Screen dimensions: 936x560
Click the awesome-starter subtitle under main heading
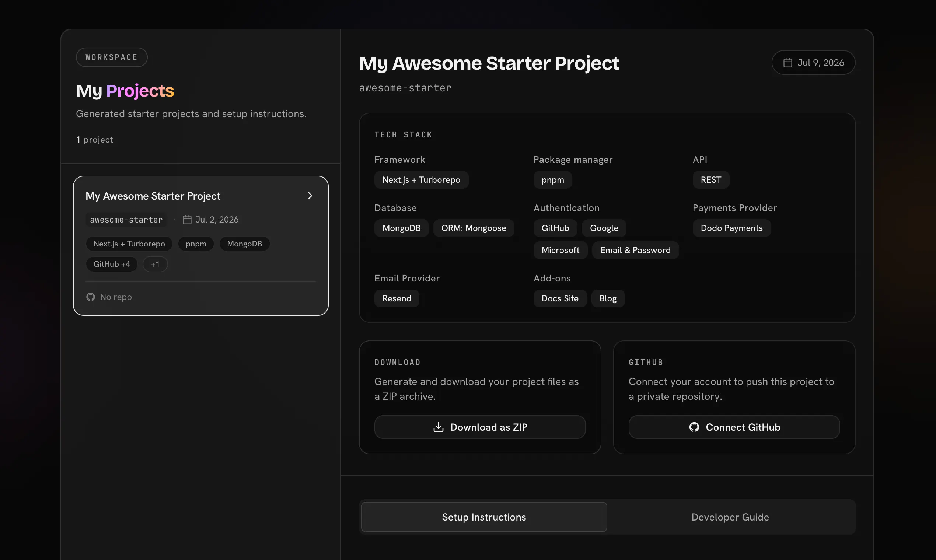[x=405, y=88]
